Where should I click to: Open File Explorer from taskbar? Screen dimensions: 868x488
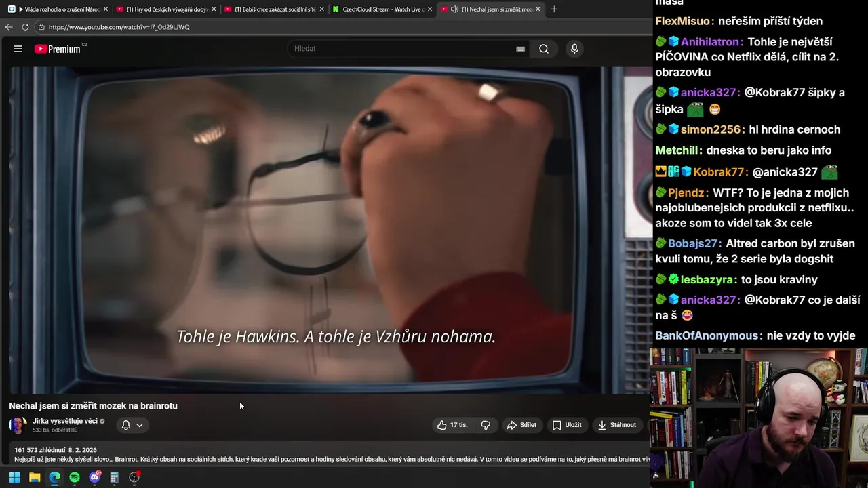(x=35, y=477)
